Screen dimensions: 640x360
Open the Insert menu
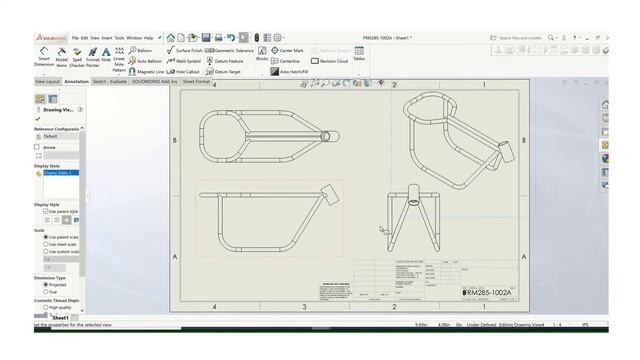pyautogui.click(x=107, y=38)
